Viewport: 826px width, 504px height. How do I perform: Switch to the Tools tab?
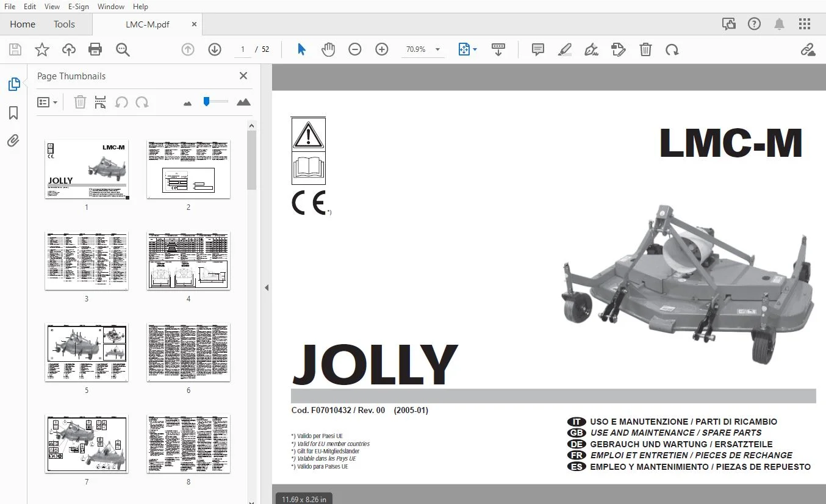click(x=64, y=24)
